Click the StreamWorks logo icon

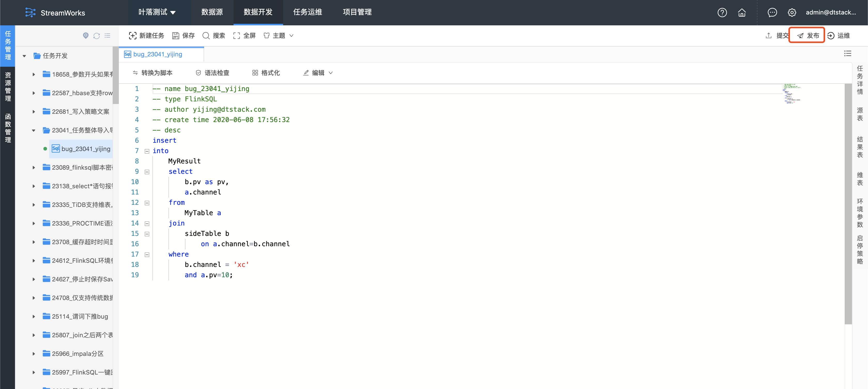pyautogui.click(x=30, y=12)
